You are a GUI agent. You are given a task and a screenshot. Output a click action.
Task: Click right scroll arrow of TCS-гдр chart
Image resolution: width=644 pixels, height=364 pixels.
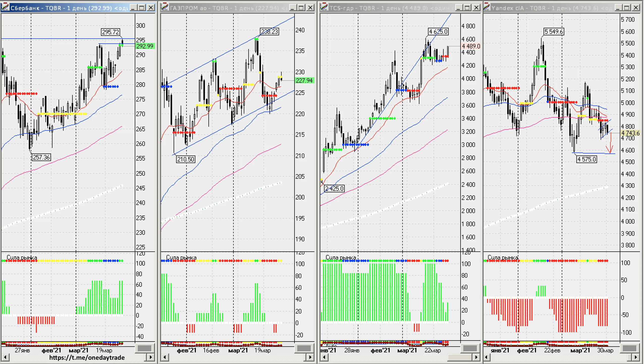point(476,357)
